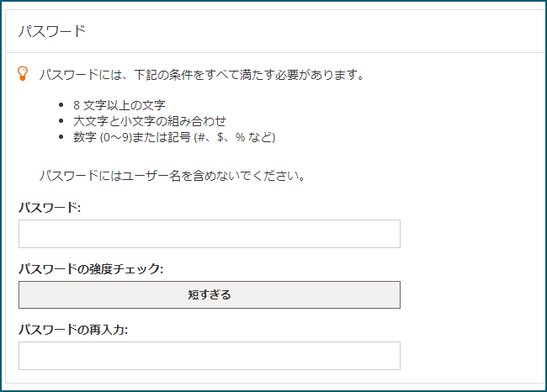Click the 8 文字以上の文字 requirement

[x=119, y=105]
